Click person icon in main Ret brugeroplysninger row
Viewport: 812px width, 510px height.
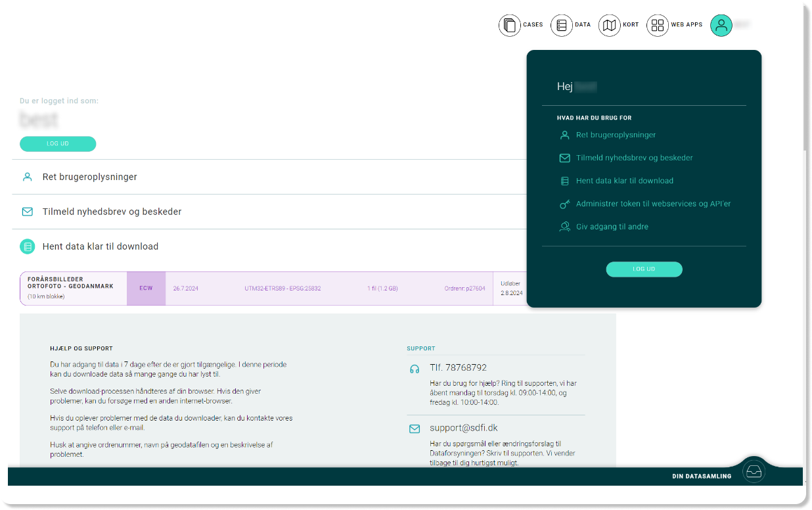[x=28, y=177]
